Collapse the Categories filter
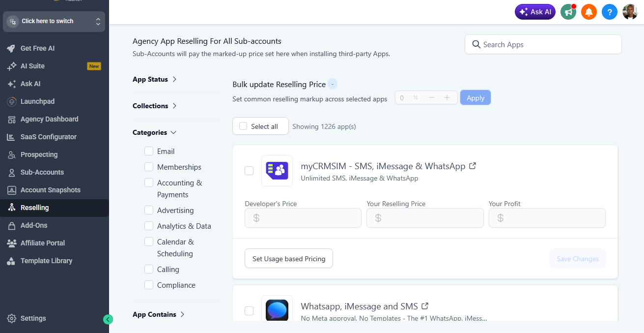This screenshot has height=333, width=644. click(155, 132)
